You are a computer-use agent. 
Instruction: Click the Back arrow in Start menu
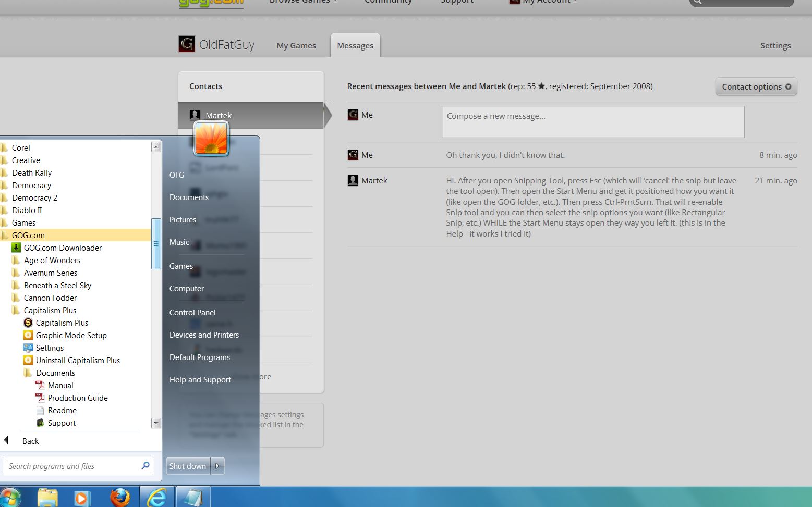click(6, 440)
